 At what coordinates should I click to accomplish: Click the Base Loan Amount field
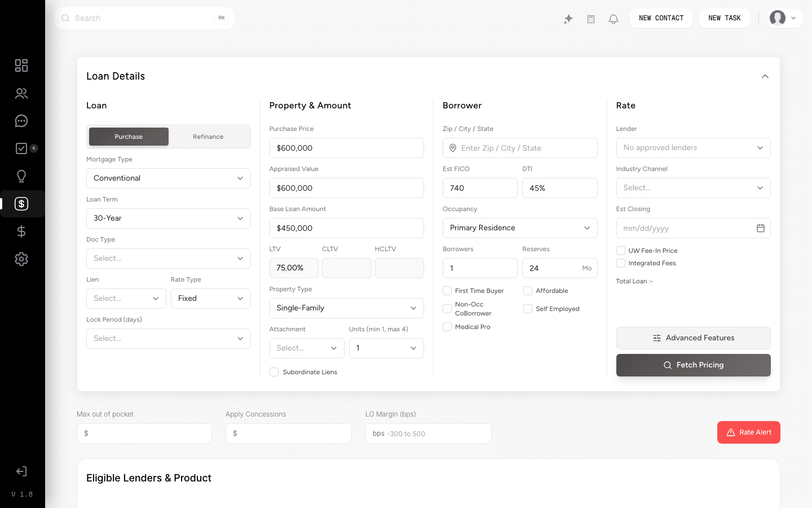pos(346,228)
